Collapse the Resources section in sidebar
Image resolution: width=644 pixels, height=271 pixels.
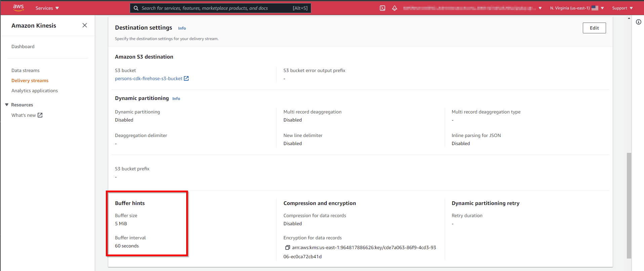[x=7, y=105]
